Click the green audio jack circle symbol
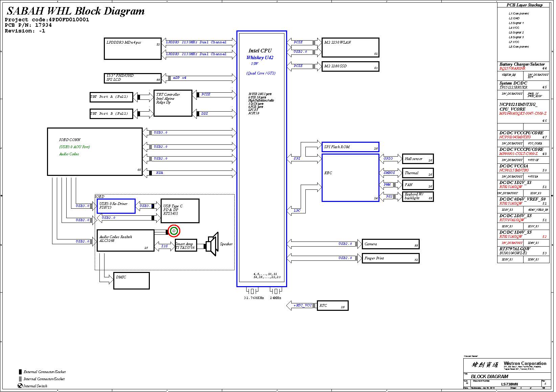556x392 pixels. coord(174,231)
